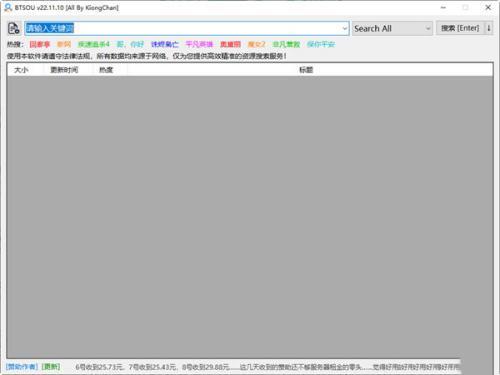Click the green hot keyword near the end
This screenshot has height=375, width=500.
click(286, 44)
